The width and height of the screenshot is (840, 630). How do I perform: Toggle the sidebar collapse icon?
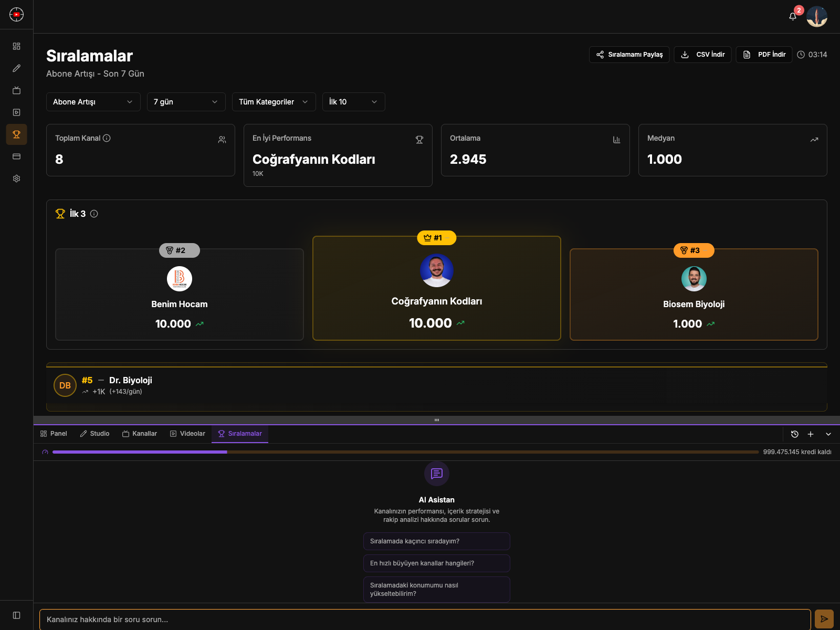pos(16,615)
